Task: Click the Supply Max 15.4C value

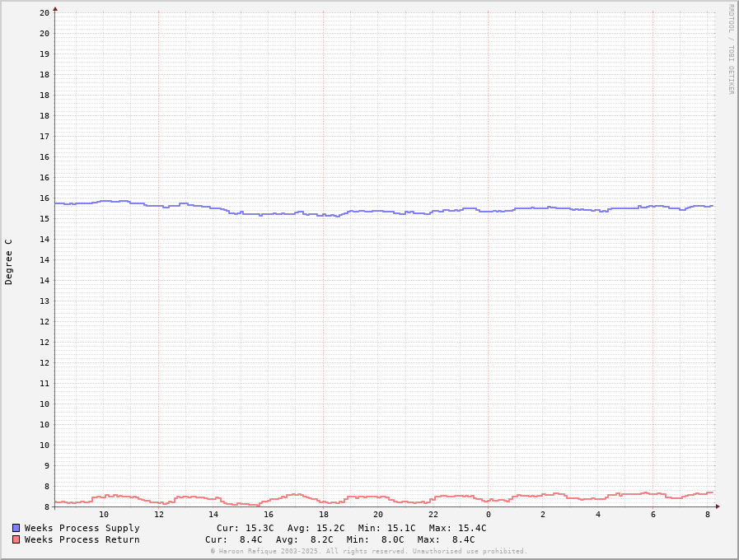Action: coord(458,528)
